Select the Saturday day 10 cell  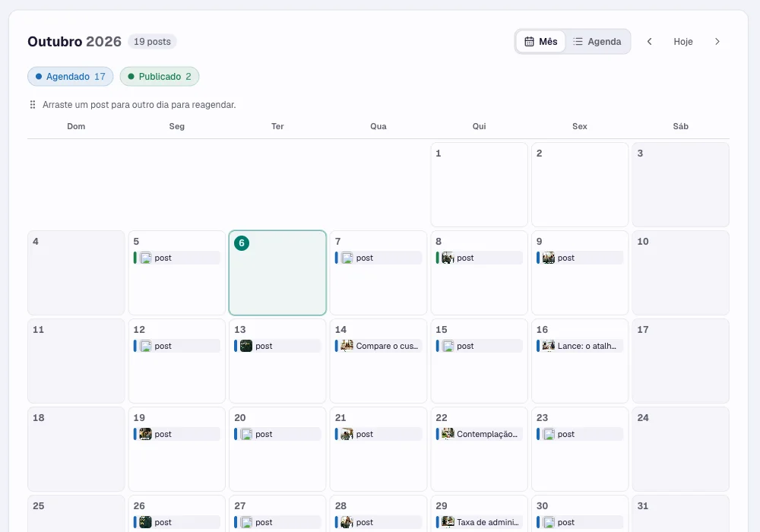point(680,273)
